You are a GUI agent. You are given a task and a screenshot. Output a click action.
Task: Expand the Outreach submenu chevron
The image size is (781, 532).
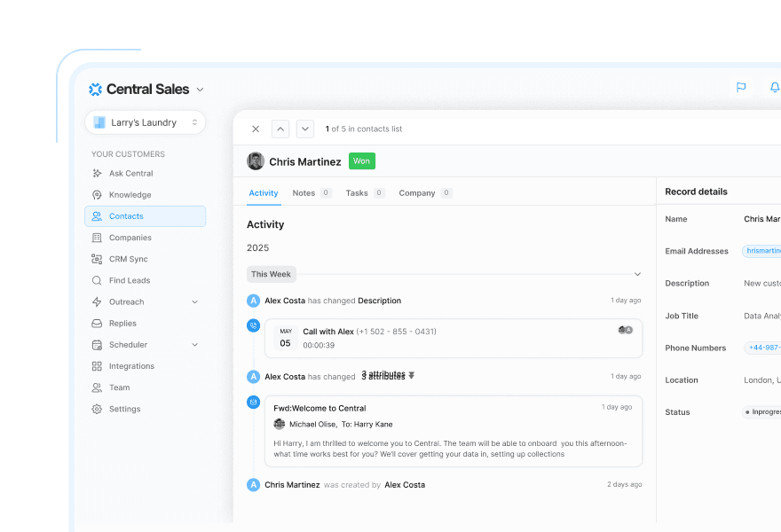click(x=194, y=301)
